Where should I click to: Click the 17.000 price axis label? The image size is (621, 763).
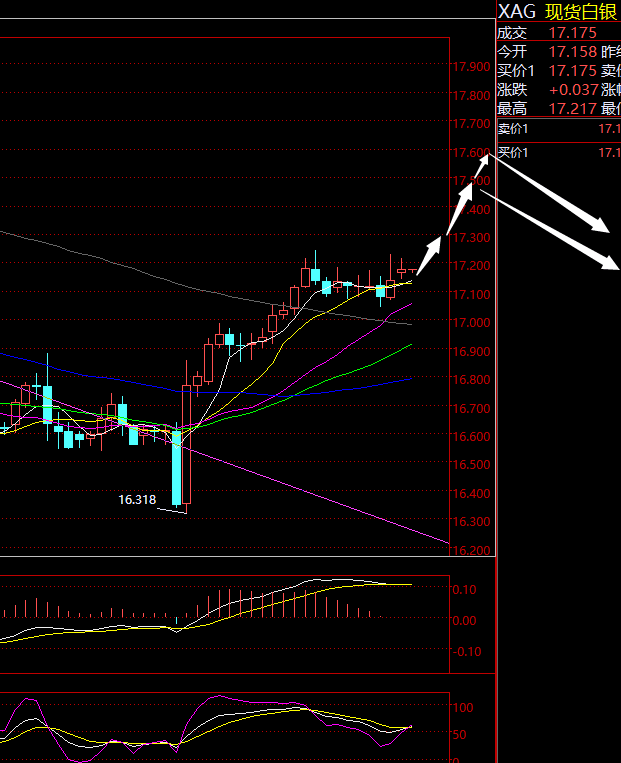471,323
